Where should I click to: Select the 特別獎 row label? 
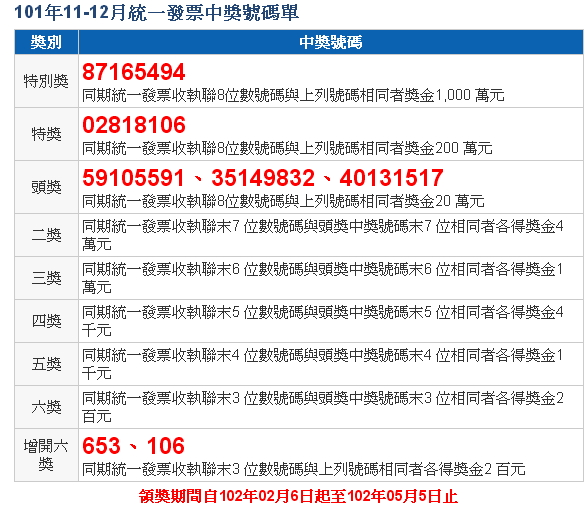point(46,81)
